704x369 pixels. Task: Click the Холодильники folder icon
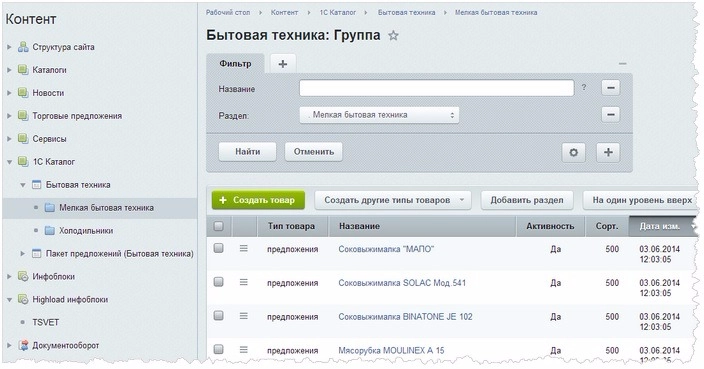pyautogui.click(x=50, y=230)
